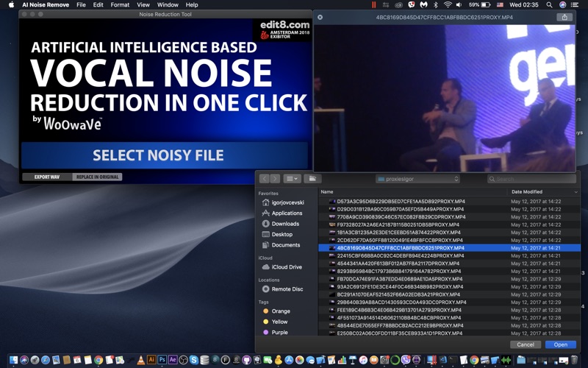This screenshot has height=368, width=588.
Task: Open the File menu
Action: 81,5
